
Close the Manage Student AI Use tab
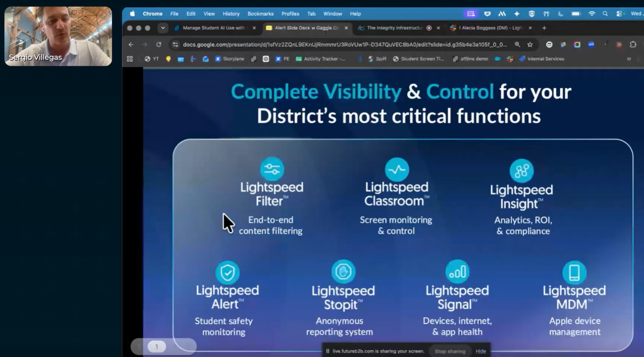point(254,28)
